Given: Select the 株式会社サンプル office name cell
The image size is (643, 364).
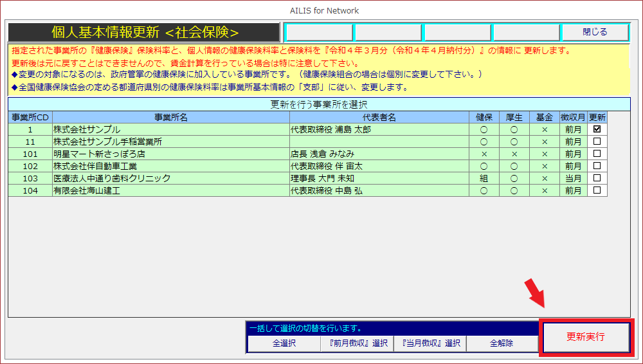Looking at the screenshot, I should tap(170, 129).
